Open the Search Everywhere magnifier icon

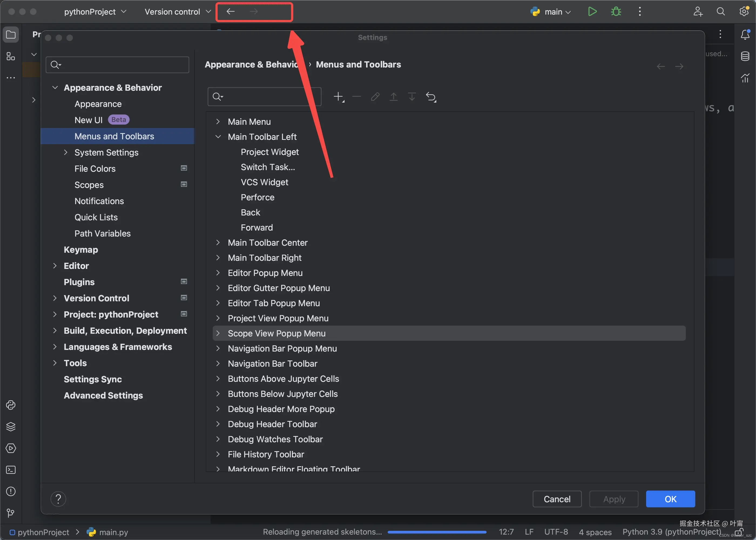pyautogui.click(x=720, y=12)
